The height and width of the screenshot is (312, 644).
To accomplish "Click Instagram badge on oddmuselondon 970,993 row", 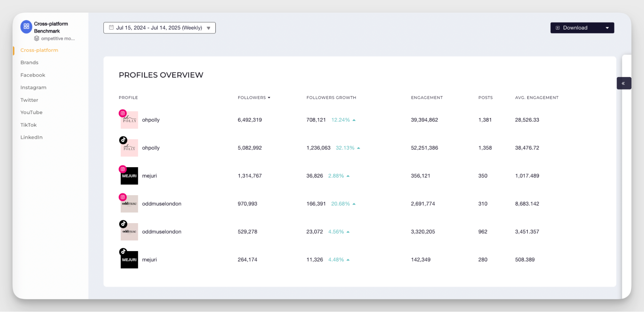I will coord(122,197).
